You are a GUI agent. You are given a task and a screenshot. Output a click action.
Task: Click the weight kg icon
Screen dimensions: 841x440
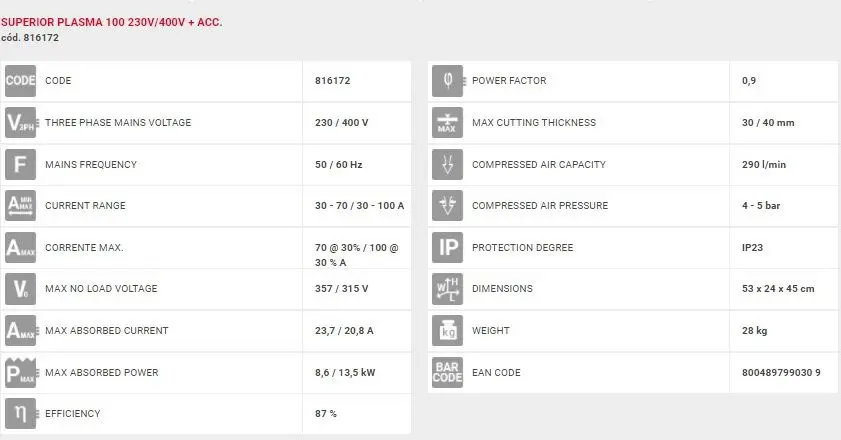tap(447, 330)
